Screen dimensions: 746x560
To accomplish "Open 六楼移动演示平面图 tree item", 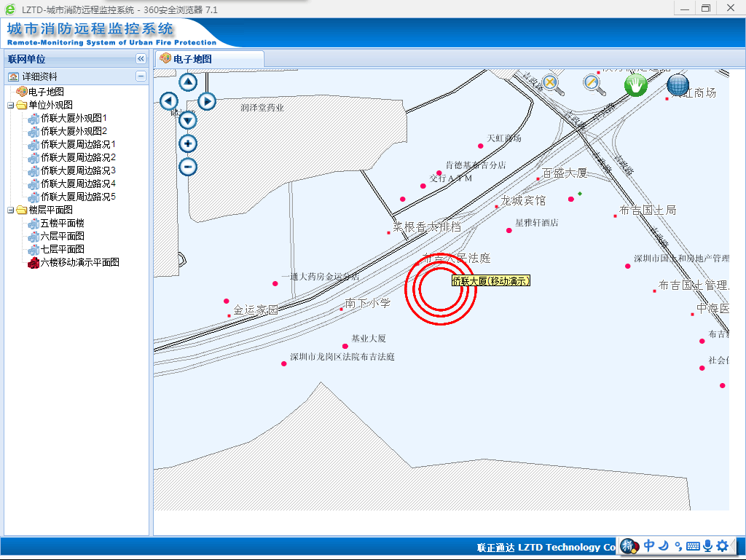I will tap(79, 262).
